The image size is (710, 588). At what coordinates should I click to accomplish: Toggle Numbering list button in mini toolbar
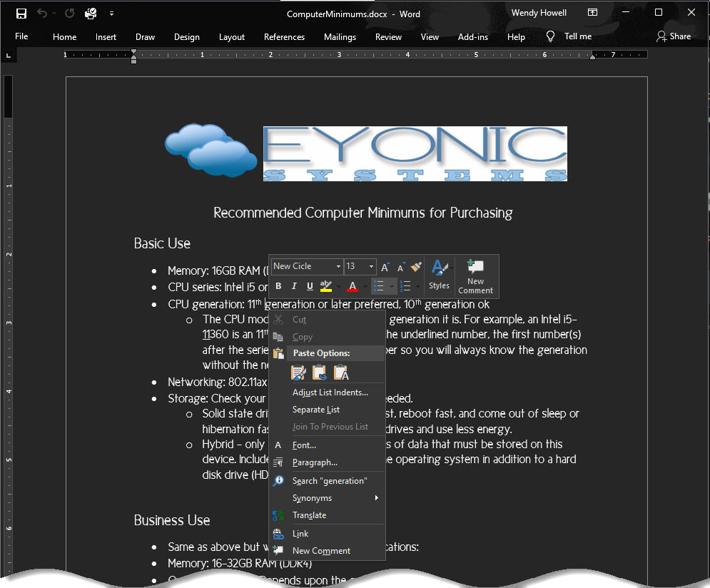(x=405, y=286)
